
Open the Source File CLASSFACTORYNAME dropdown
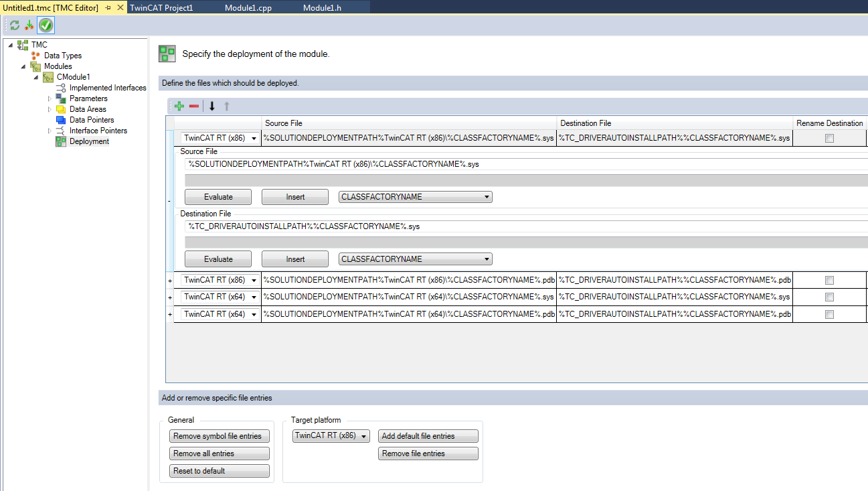pyautogui.click(x=416, y=197)
